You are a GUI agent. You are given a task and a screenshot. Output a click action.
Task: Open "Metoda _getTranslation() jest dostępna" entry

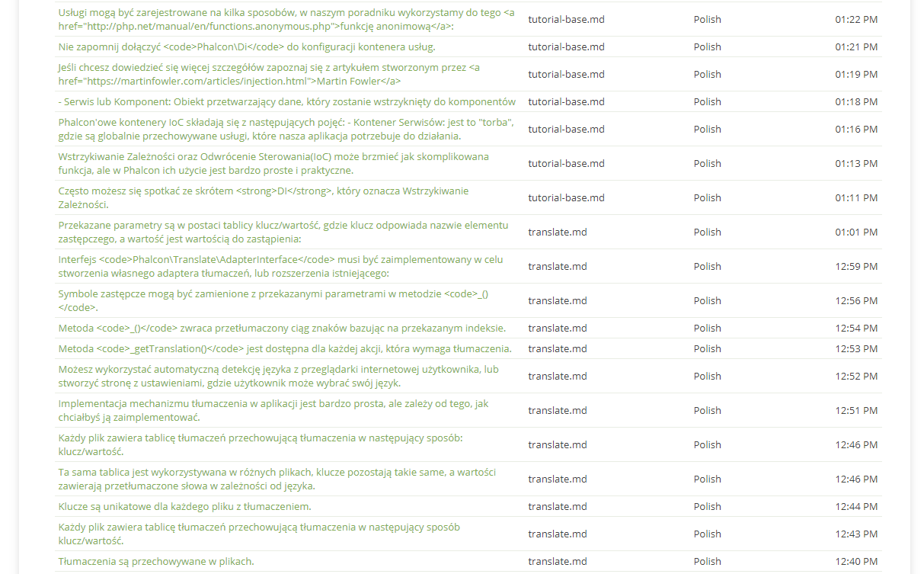tap(285, 348)
